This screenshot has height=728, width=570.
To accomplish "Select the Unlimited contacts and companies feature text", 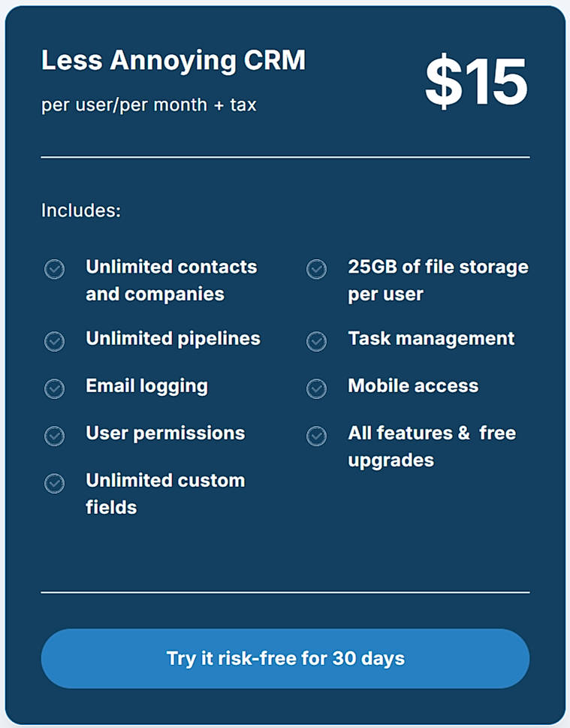I will 172,280.
